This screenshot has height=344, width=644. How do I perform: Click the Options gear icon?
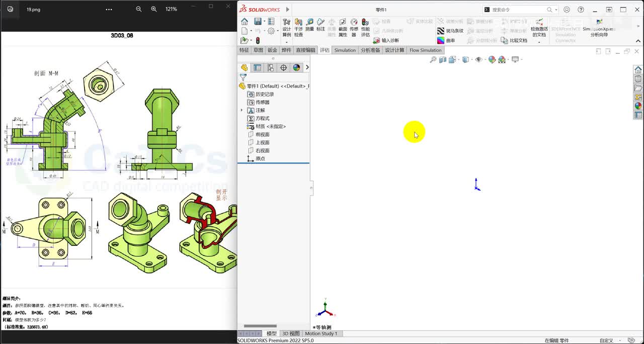point(271,31)
